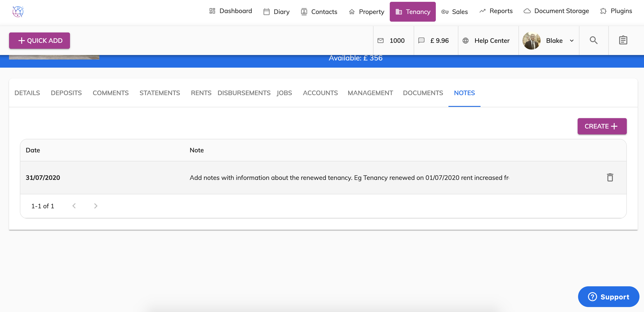Go to previous page of notes
This screenshot has height=312, width=644.
[x=74, y=206]
